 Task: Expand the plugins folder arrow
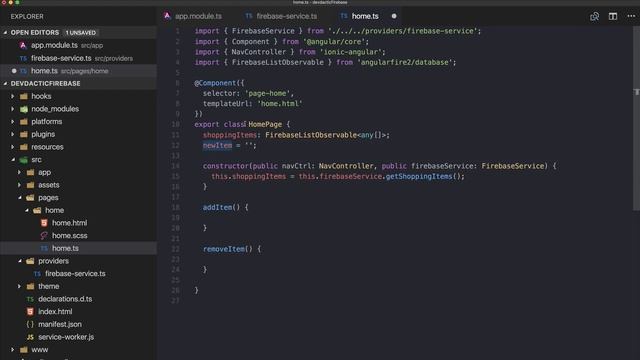[13, 134]
